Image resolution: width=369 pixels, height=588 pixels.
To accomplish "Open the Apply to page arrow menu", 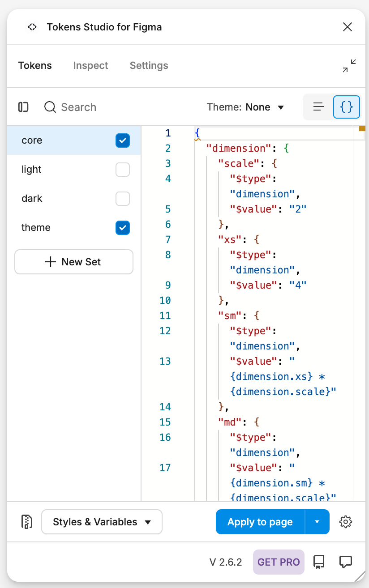I will pyautogui.click(x=317, y=522).
